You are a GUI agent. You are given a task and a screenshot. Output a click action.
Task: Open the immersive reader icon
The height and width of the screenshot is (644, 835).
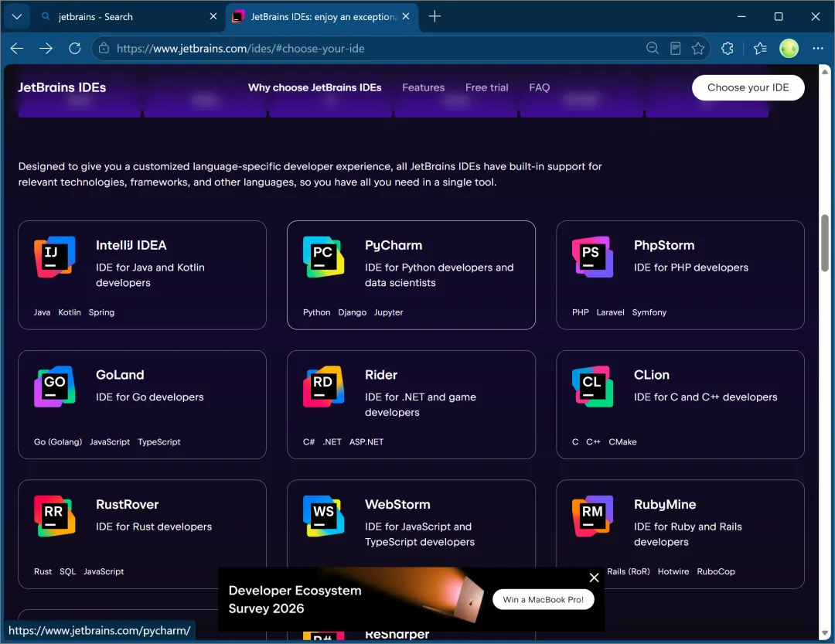675,49
